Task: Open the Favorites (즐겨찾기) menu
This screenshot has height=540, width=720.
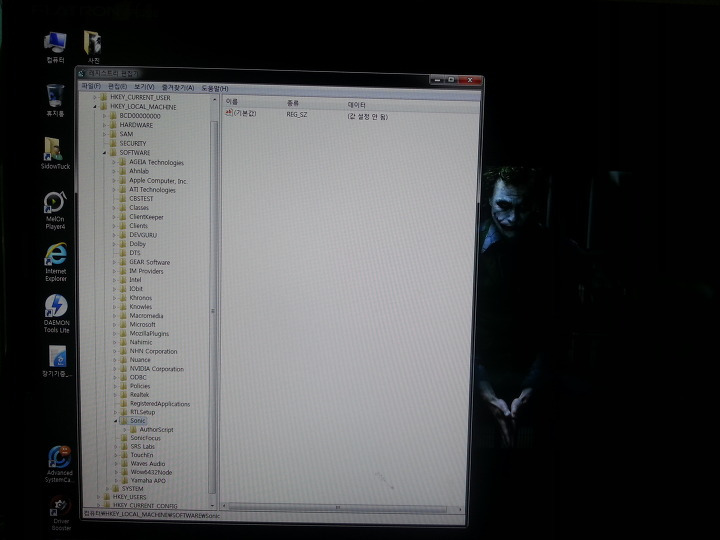Action: click(178, 87)
